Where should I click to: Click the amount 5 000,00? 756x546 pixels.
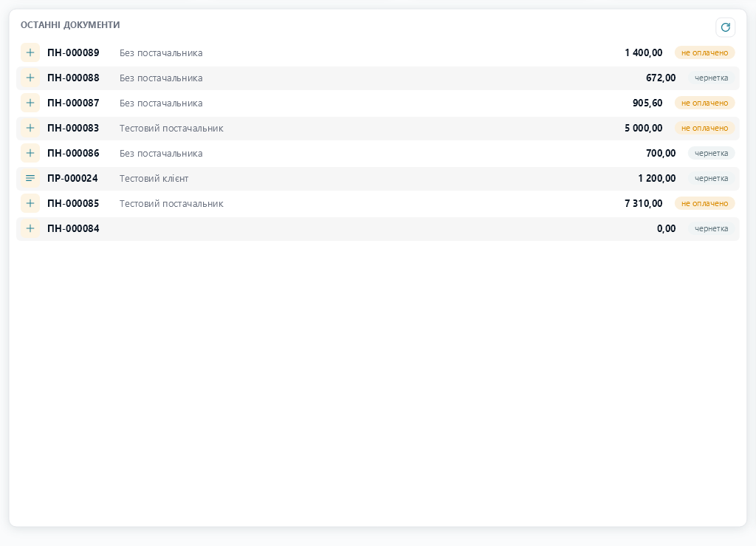pyautogui.click(x=644, y=128)
